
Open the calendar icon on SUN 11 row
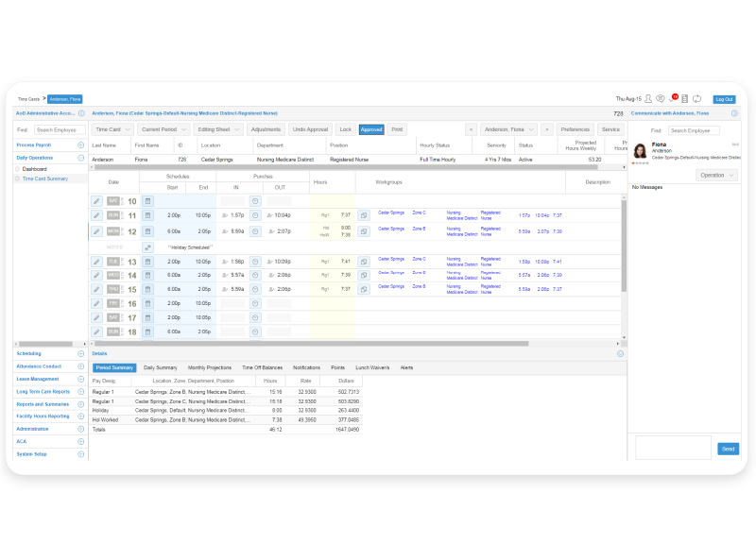tap(147, 214)
